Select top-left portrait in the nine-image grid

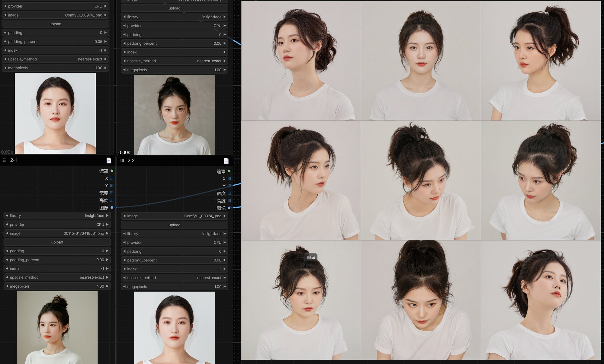pos(301,61)
